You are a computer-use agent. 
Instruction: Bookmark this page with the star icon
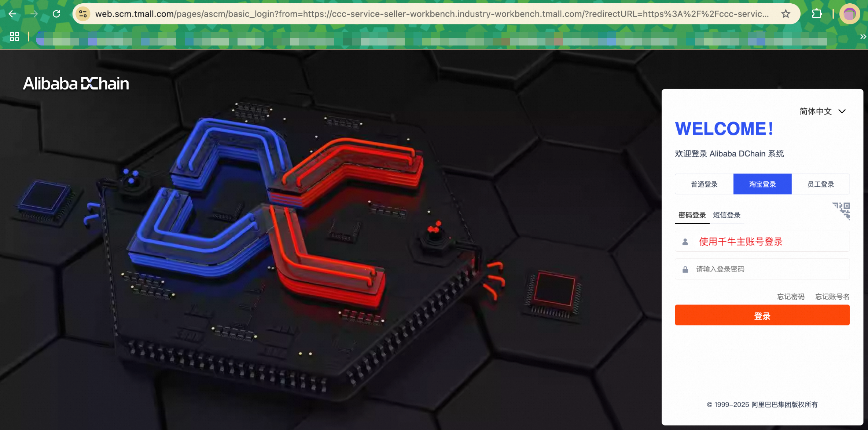coord(786,14)
